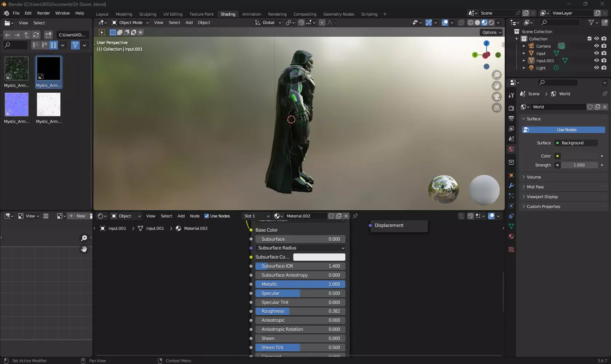The image size is (611, 364).
Task: Expand the Viewport Display panel
Action: click(563, 197)
